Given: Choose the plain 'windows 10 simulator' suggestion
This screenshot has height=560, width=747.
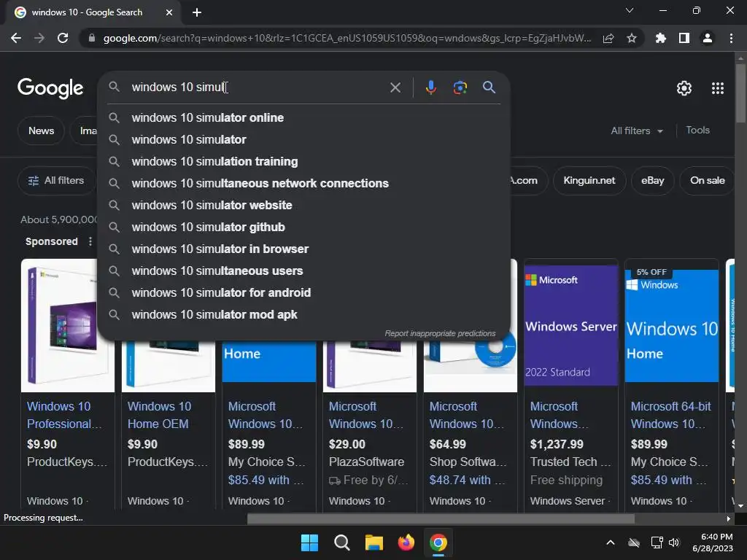Looking at the screenshot, I should 303,139.
